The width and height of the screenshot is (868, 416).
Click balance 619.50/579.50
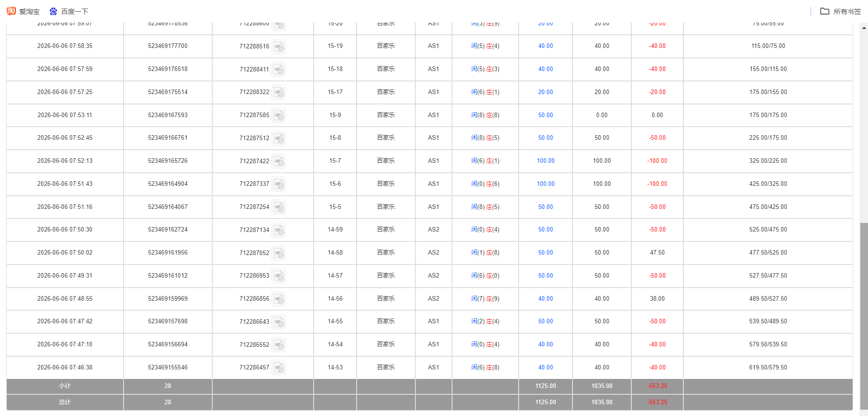pyautogui.click(x=768, y=368)
